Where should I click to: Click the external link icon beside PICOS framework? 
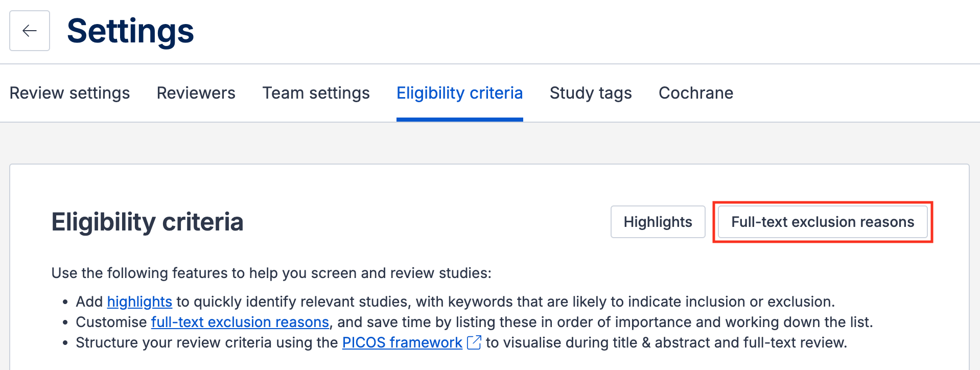pyautogui.click(x=474, y=342)
